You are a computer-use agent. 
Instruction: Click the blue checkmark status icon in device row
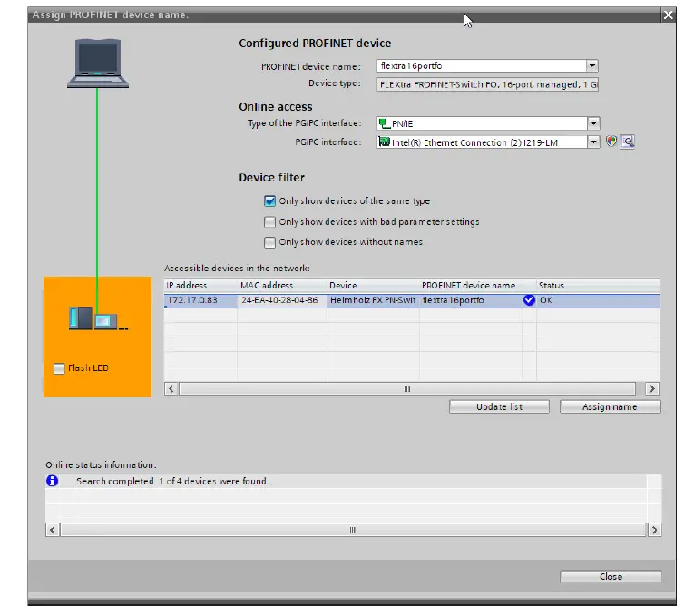(x=529, y=300)
